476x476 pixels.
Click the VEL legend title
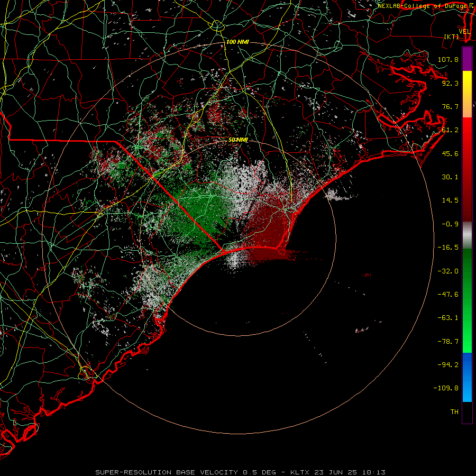464,32
